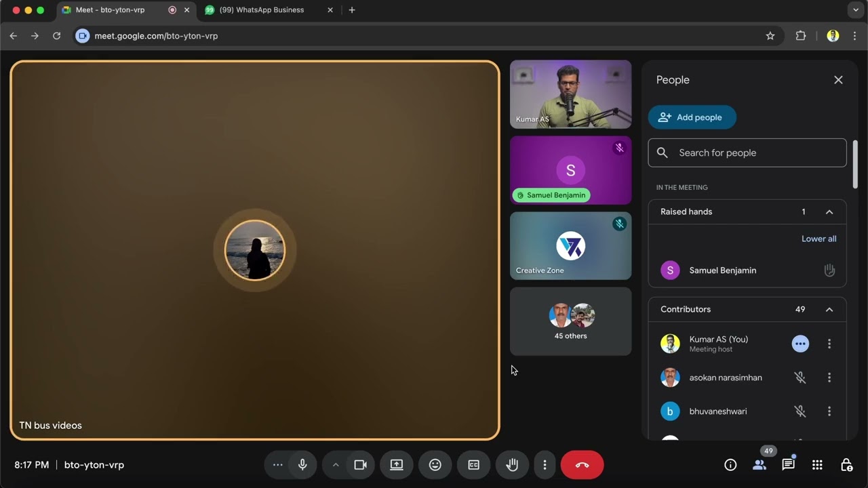Image resolution: width=868 pixels, height=488 pixels.
Task: Click the address bar URL
Action: tap(156, 36)
